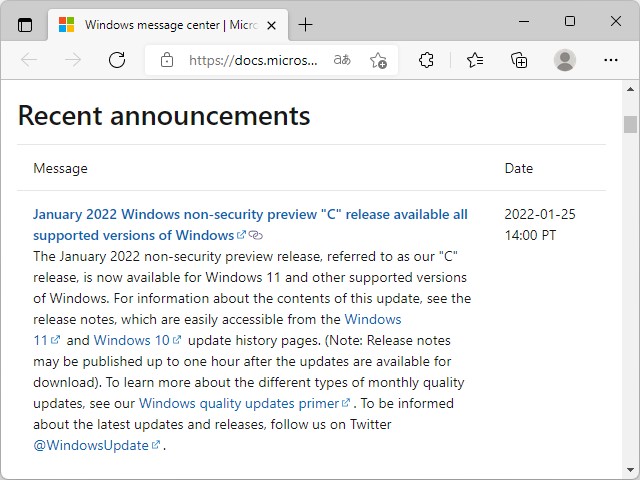Click the 2022-01-25 date text
The height and width of the screenshot is (480, 640).
pos(540,214)
